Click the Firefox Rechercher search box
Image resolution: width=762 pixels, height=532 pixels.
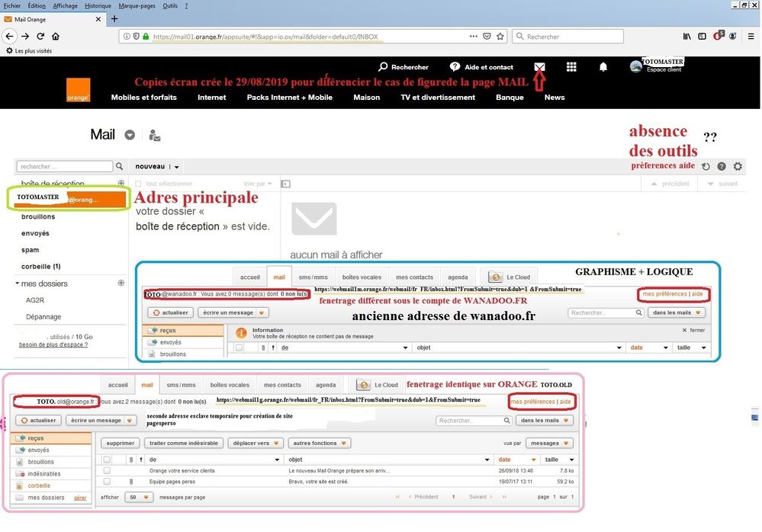click(x=567, y=37)
